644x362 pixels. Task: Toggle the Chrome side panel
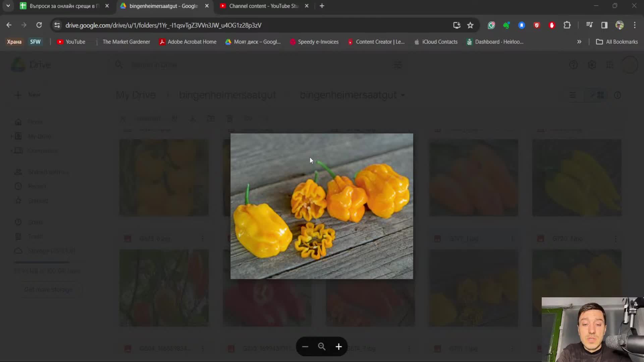(604, 25)
